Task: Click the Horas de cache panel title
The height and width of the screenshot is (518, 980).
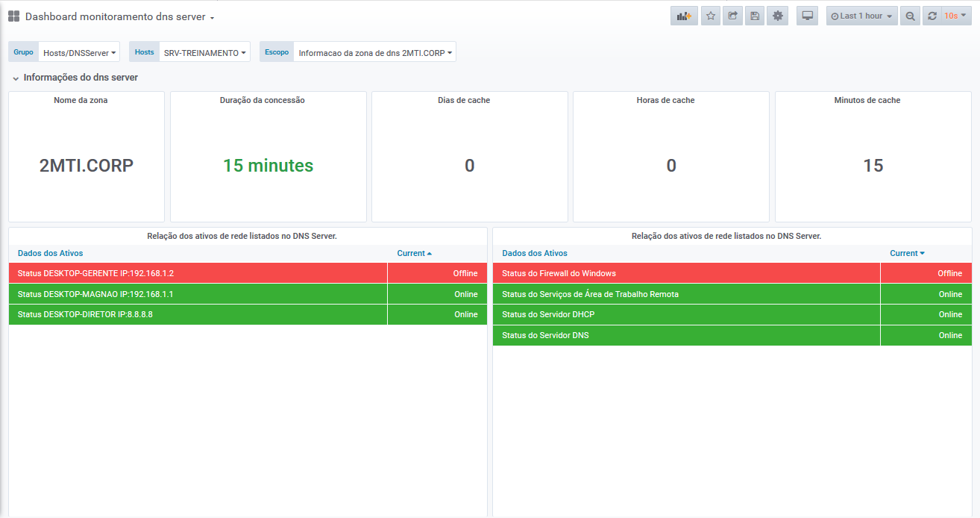Action: pos(665,100)
